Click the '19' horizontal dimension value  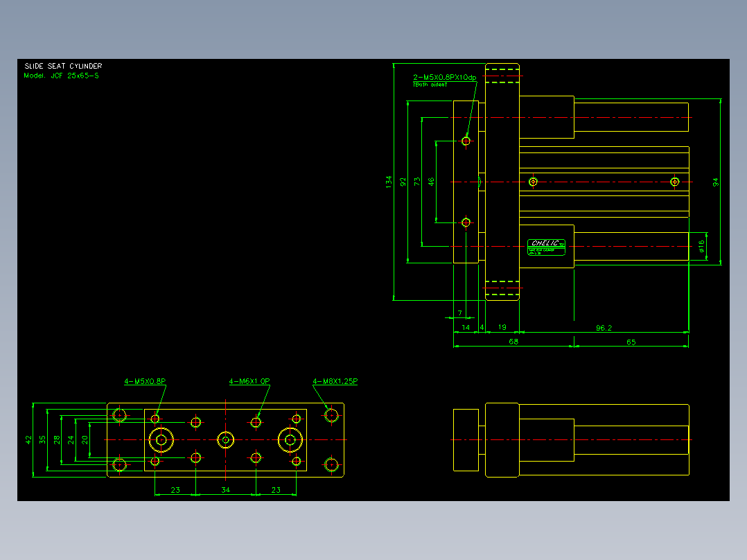click(502, 327)
